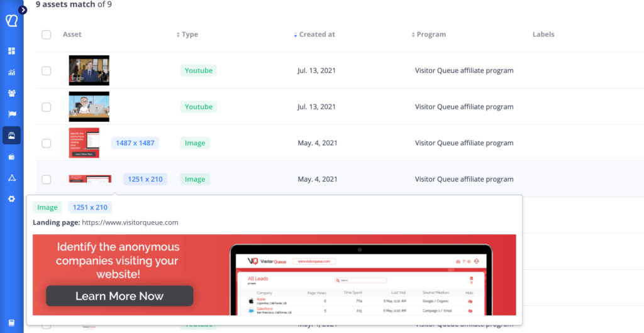
Task: Open the payouts wallet icon in sidebar
Action: (x=11, y=156)
